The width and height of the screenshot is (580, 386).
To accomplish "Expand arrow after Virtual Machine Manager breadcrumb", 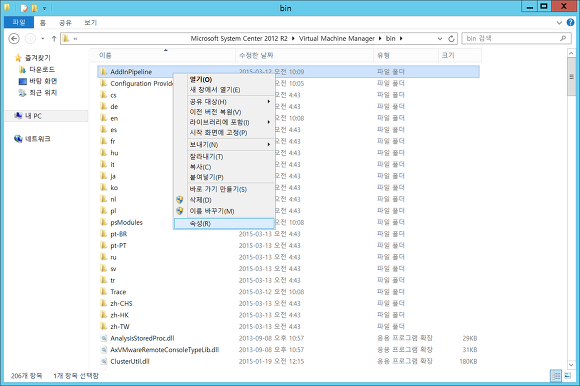I will pyautogui.click(x=380, y=38).
